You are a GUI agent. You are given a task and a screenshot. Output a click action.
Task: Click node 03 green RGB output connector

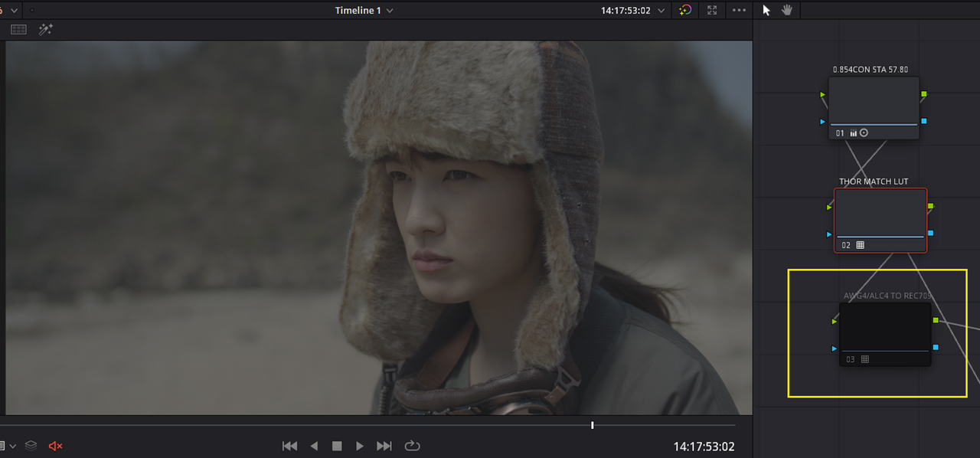tap(936, 320)
